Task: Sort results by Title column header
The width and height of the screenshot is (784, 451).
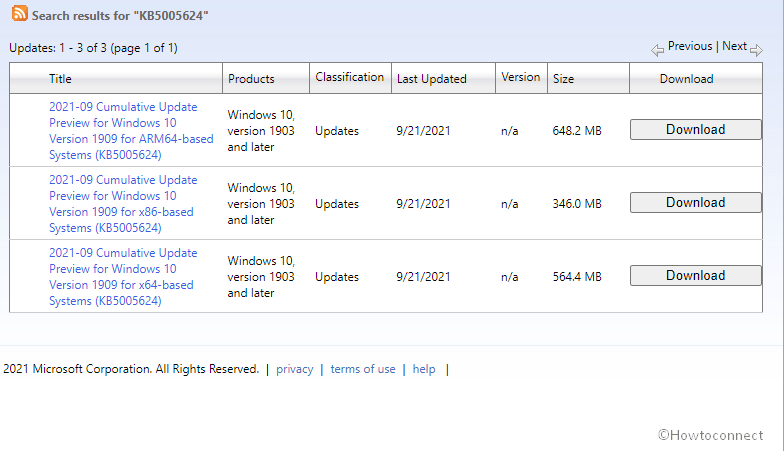Action: 60,79
